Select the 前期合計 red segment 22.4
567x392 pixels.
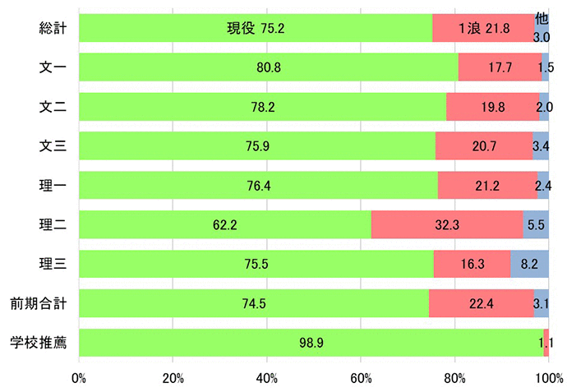point(482,303)
